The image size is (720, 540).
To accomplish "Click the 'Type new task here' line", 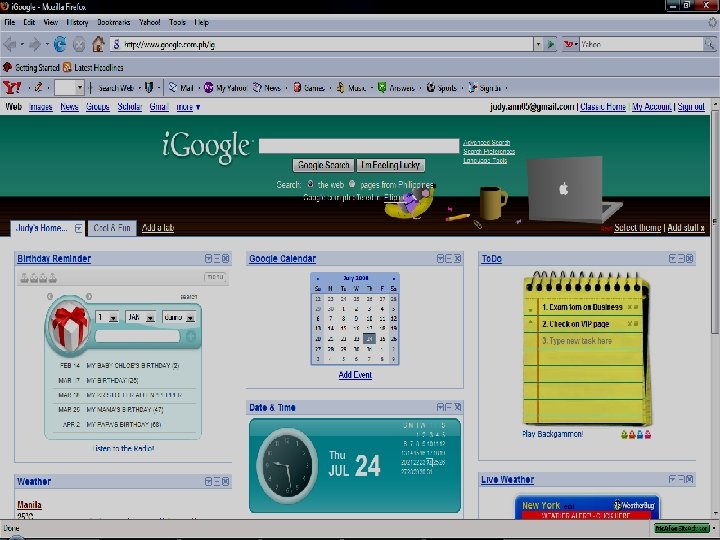I will pyautogui.click(x=577, y=341).
